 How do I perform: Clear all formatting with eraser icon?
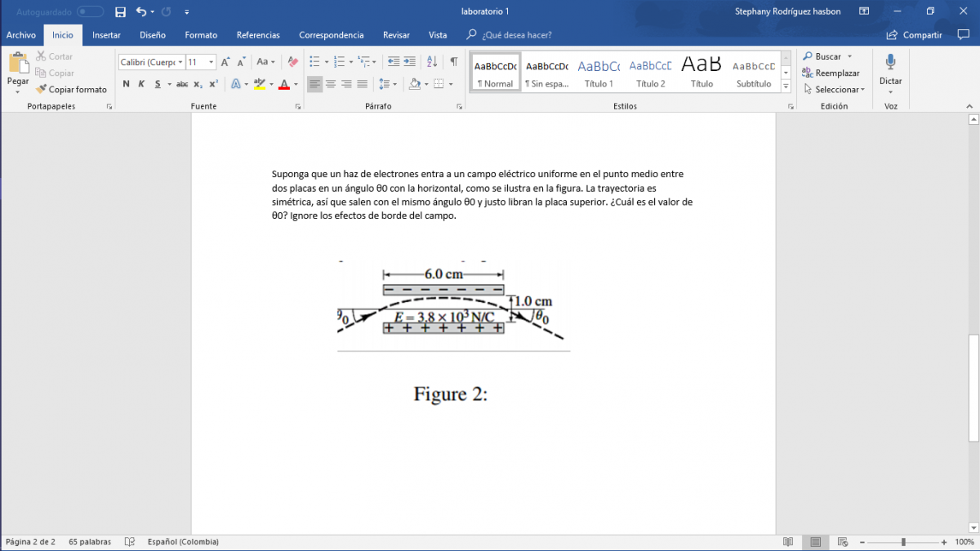(x=293, y=62)
